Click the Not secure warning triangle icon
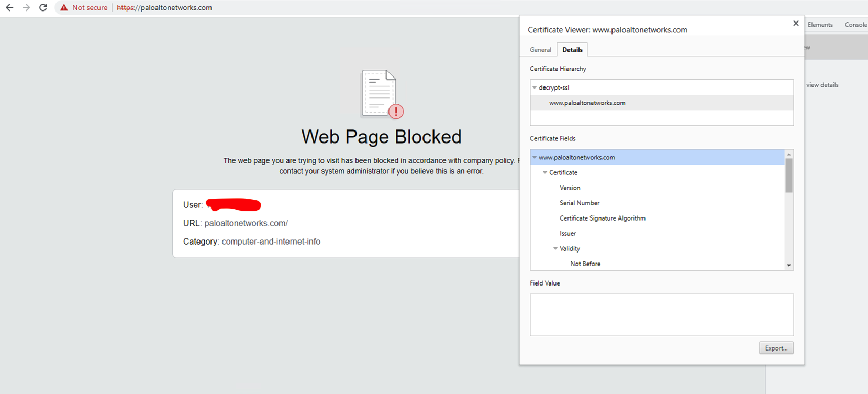 64,7
